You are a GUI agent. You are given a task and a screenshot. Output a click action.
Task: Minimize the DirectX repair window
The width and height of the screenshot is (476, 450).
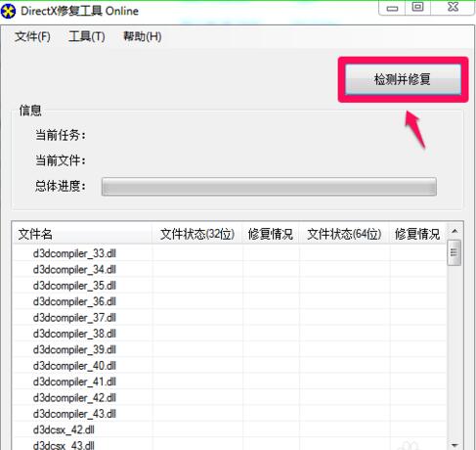[x=392, y=8]
